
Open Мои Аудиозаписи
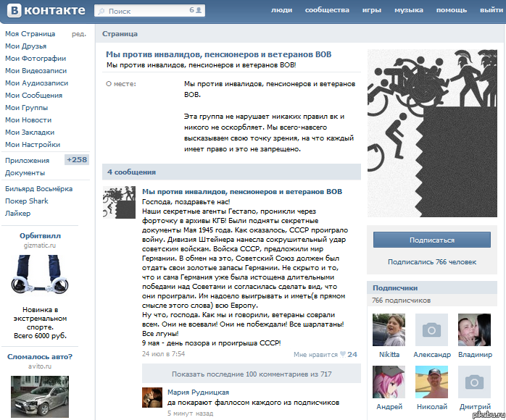point(36,83)
